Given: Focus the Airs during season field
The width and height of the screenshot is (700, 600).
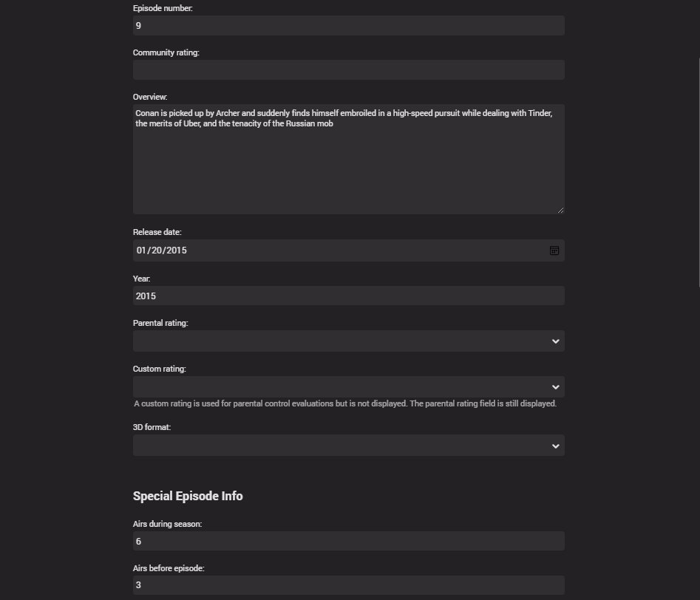Looking at the screenshot, I should [x=348, y=542].
